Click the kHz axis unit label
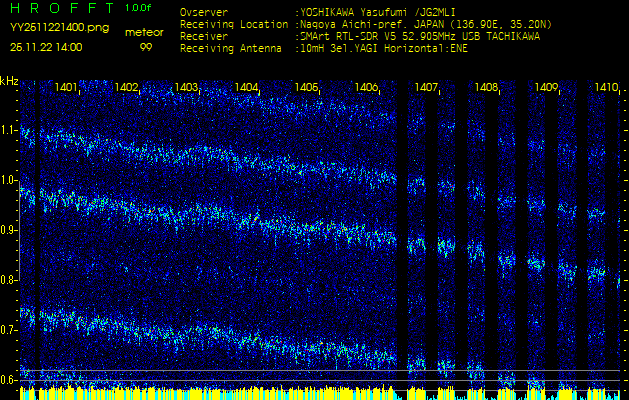 (x=9, y=81)
